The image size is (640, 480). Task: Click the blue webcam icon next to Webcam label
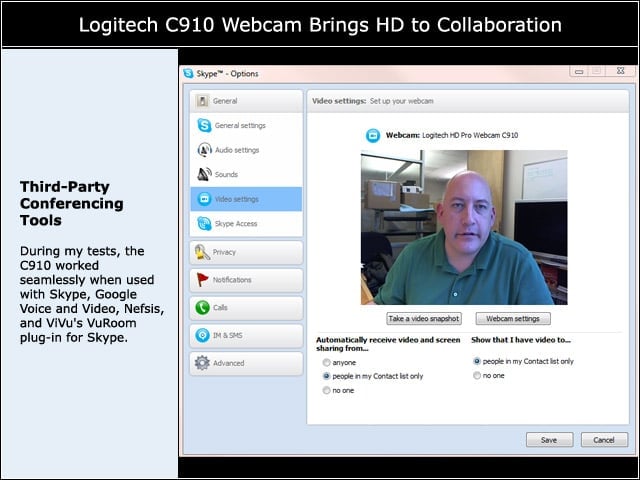point(373,136)
